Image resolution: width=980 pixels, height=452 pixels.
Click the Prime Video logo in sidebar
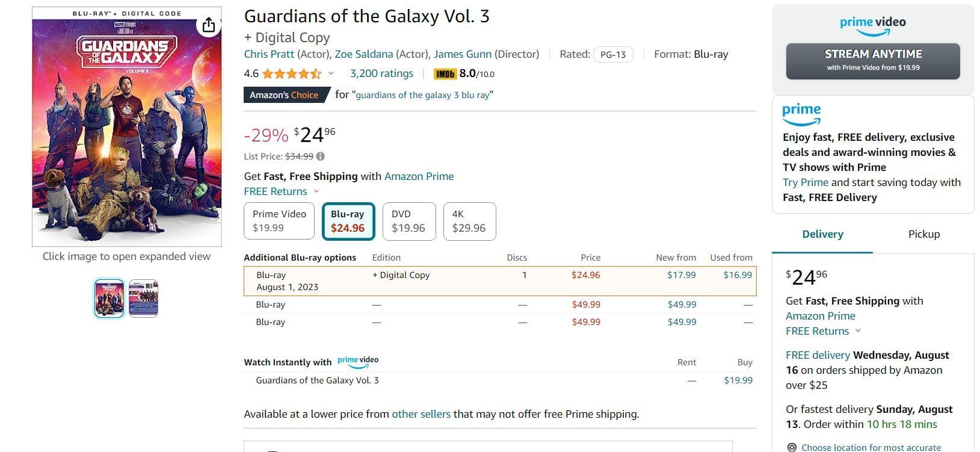pos(872,25)
